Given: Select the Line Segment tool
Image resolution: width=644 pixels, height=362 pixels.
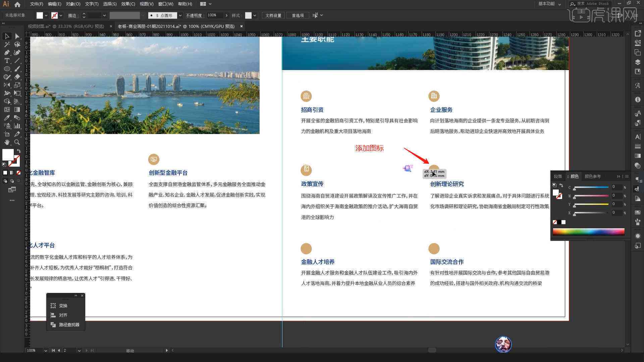Looking at the screenshot, I should [17, 61].
